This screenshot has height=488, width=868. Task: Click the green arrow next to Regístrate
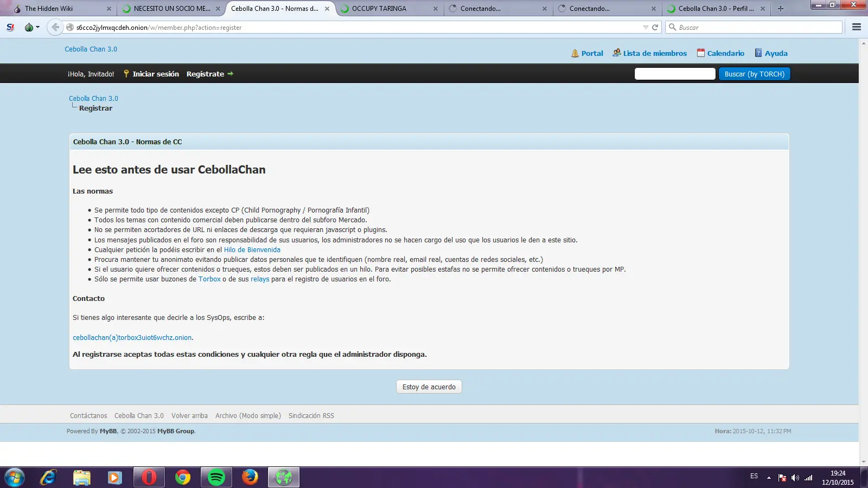click(230, 74)
